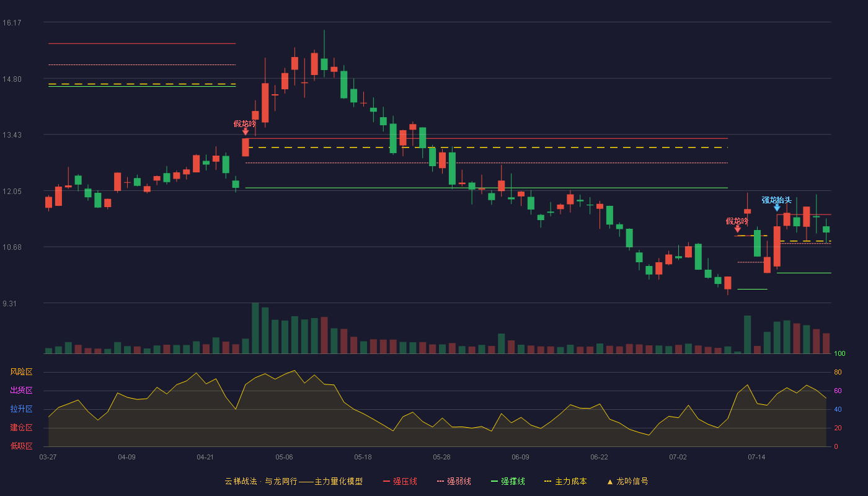Toggle the 龙吟信号 legend entry
This screenshot has height=496, width=868.
(x=627, y=481)
